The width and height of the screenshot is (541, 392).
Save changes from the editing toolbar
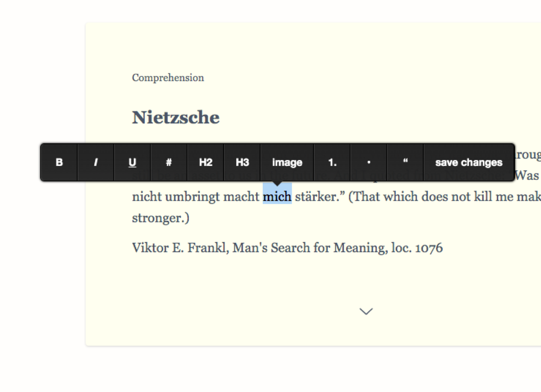click(469, 162)
